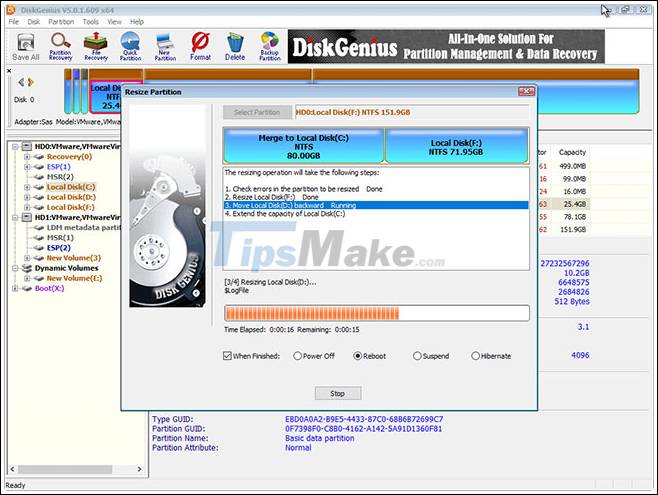Toggle the When Finished checkbox
This screenshot has width=658, height=495.
pos(227,356)
